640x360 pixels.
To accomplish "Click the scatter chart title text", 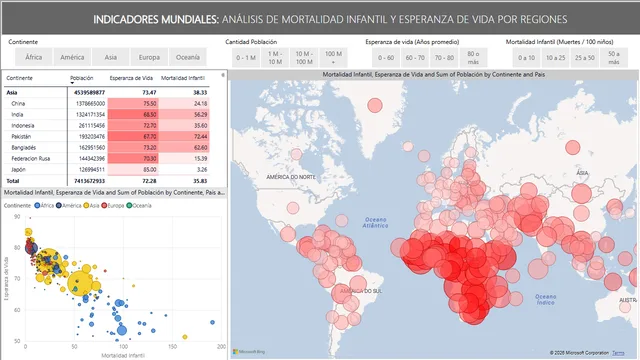I will pyautogui.click(x=114, y=192).
